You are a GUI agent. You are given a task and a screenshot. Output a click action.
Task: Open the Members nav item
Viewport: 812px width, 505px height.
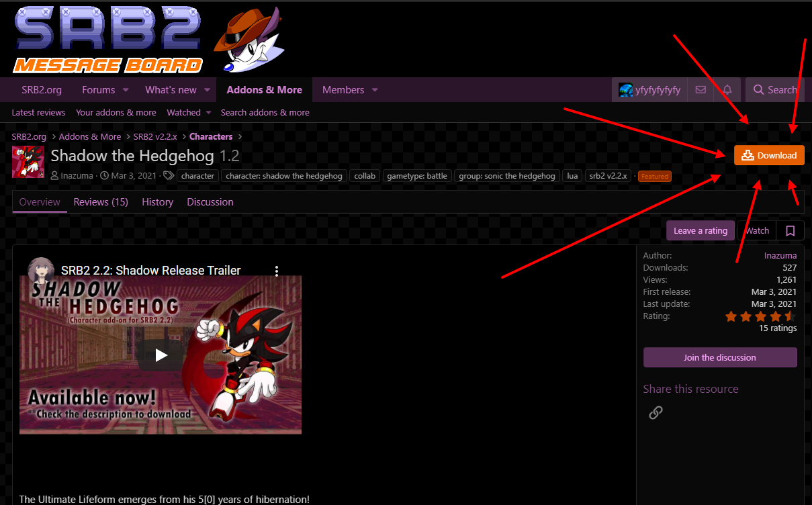click(343, 90)
